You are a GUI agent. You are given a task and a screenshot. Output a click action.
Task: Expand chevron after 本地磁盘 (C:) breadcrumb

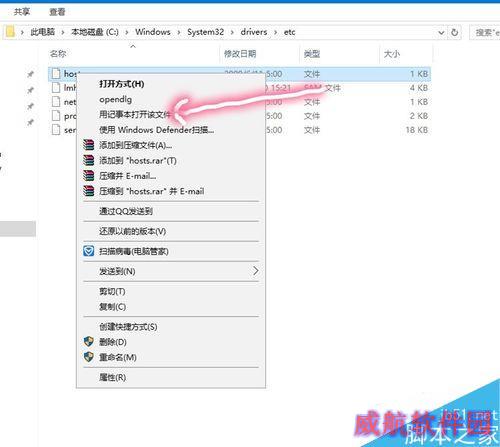[x=127, y=32]
